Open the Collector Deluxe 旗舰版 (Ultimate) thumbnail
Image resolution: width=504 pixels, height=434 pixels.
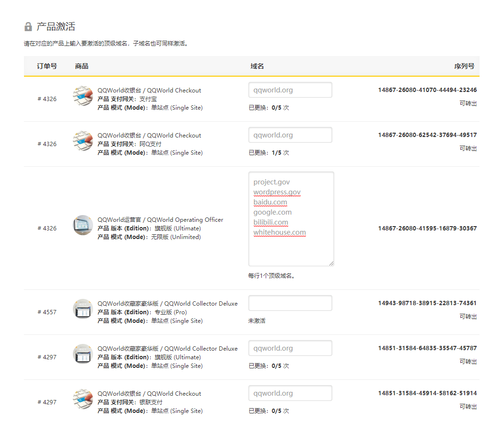(83, 354)
